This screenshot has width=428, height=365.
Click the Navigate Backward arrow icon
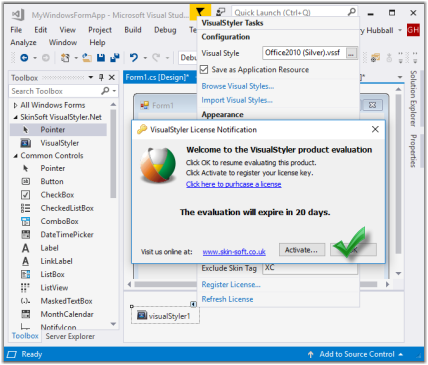click(24, 58)
